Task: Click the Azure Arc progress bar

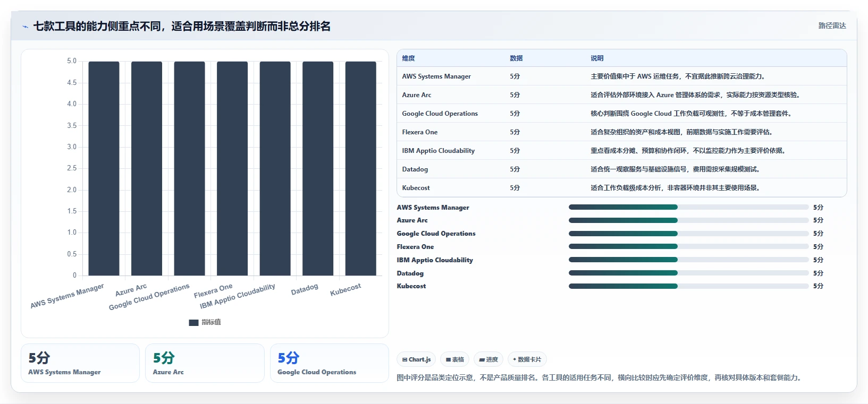Action: (x=689, y=220)
